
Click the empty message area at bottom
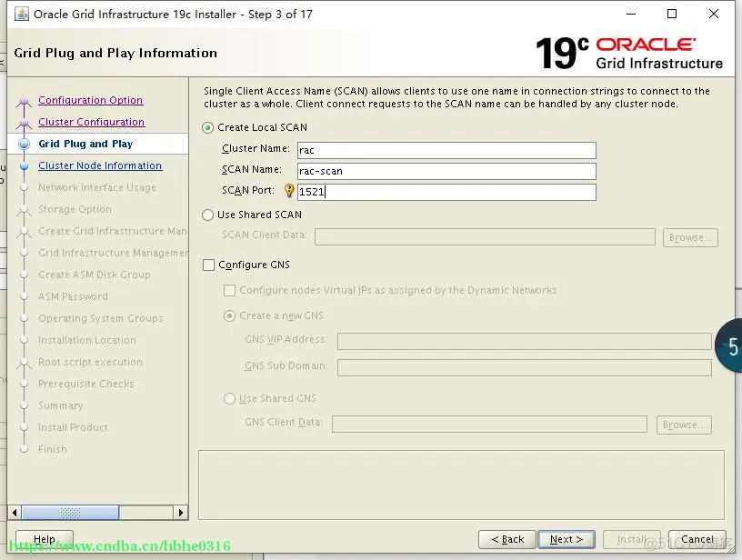pos(461,485)
